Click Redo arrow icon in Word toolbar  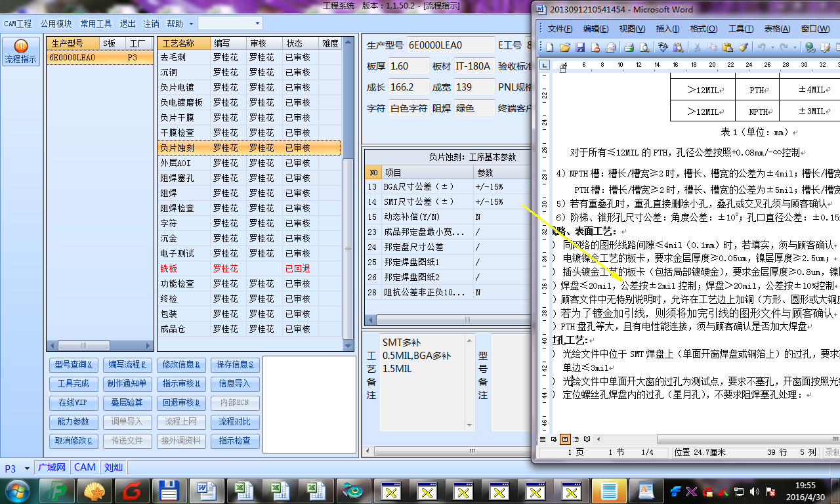(x=785, y=47)
